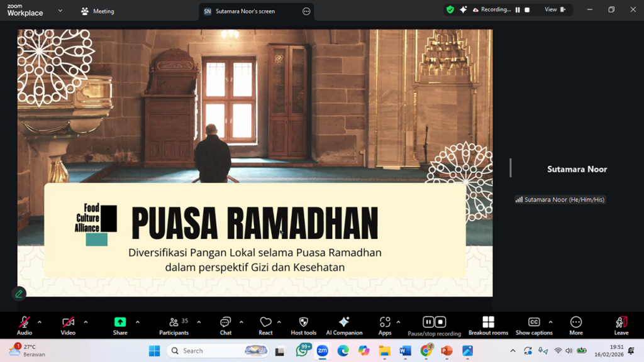The height and width of the screenshot is (362, 644).
Task: Open the View layout options
Action: (555, 9)
